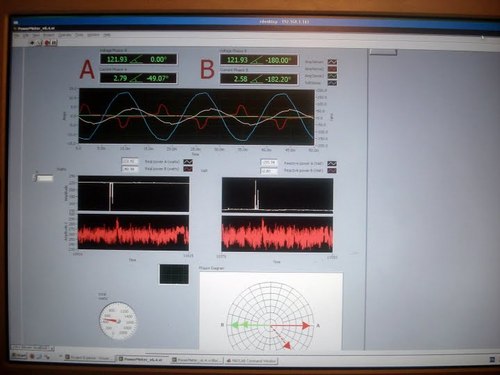Screen dimensions: 500x375
Task: Open the Project menu
Action: [49, 35]
